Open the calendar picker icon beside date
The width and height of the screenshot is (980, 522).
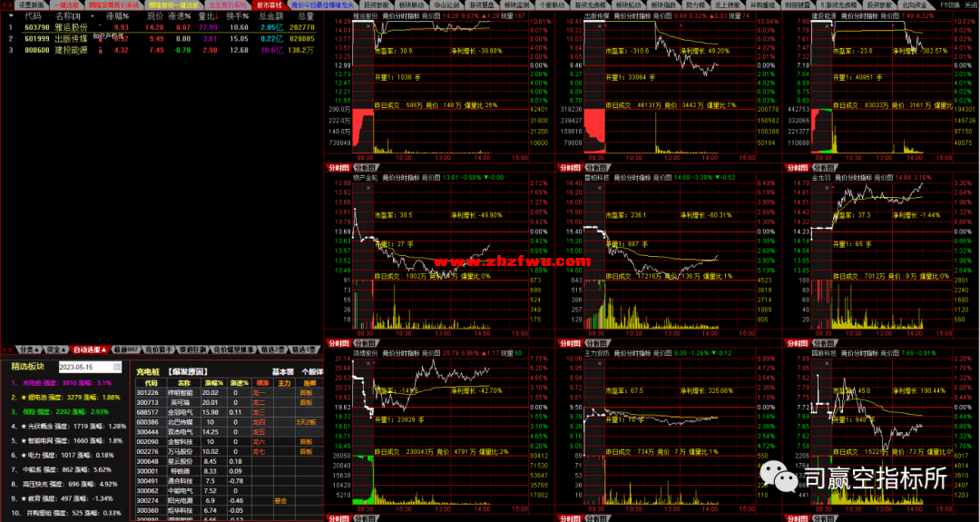pos(117,367)
